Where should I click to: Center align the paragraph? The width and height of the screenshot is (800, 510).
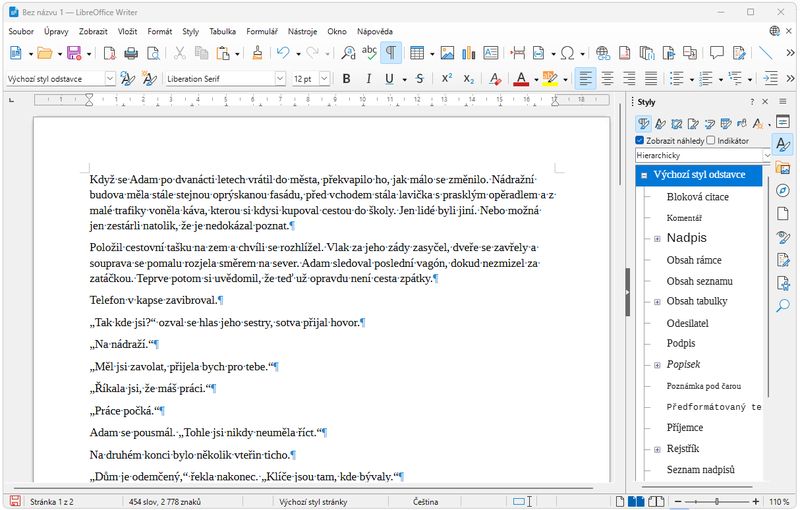pos(607,79)
